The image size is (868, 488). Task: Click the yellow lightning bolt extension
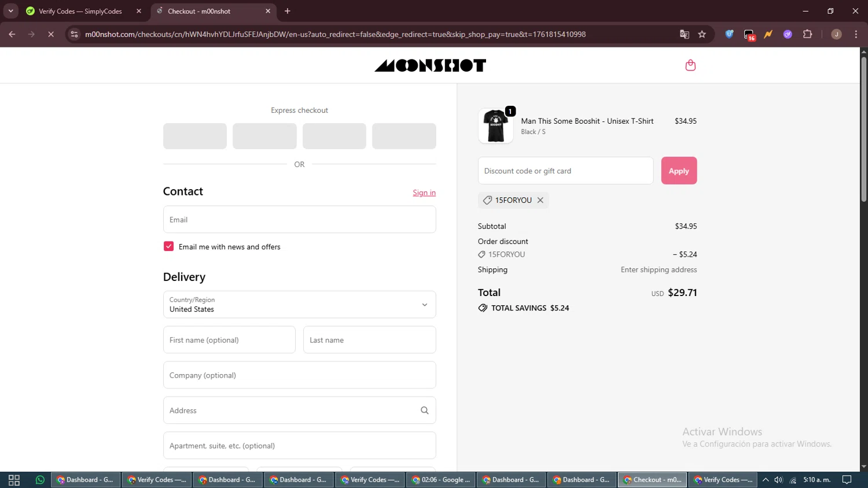coord(768,34)
